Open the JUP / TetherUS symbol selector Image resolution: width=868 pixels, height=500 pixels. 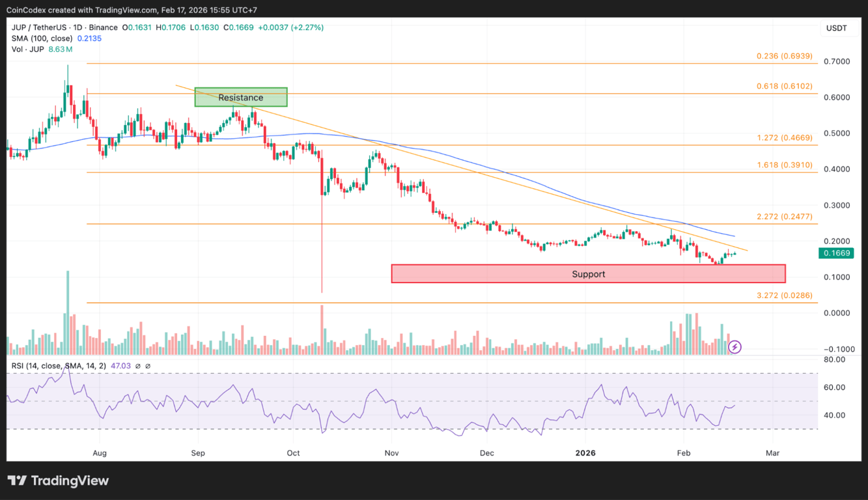point(39,27)
